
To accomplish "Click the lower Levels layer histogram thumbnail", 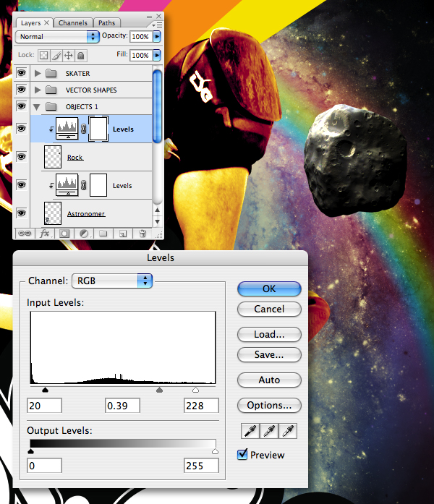I will coord(67,185).
